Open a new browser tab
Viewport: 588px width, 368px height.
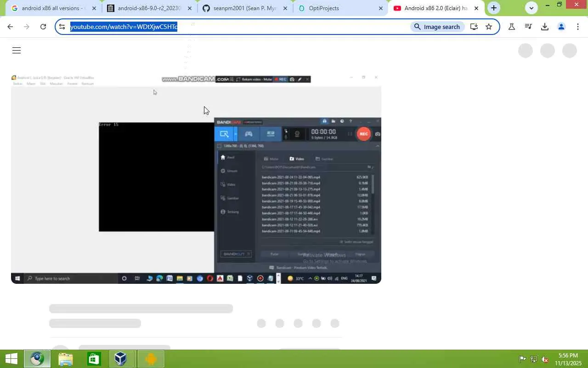(x=494, y=8)
